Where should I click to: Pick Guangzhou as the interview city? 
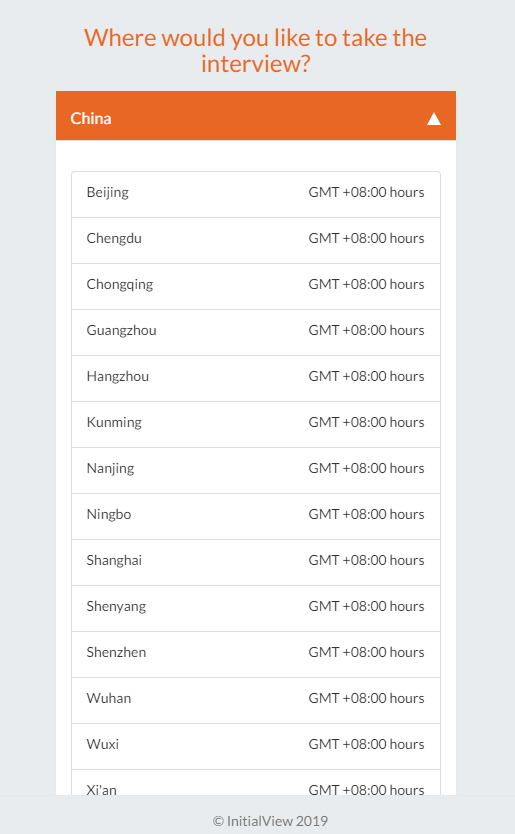coord(256,332)
